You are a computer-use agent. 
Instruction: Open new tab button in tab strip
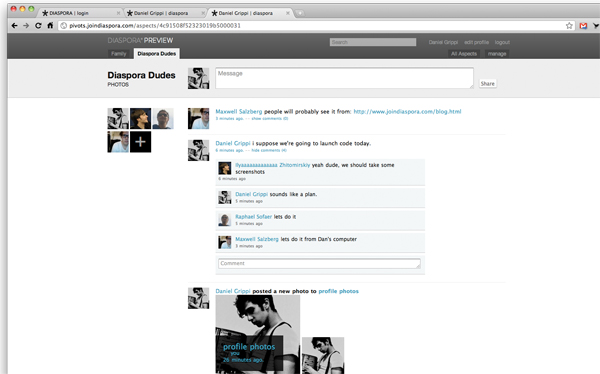click(x=300, y=13)
